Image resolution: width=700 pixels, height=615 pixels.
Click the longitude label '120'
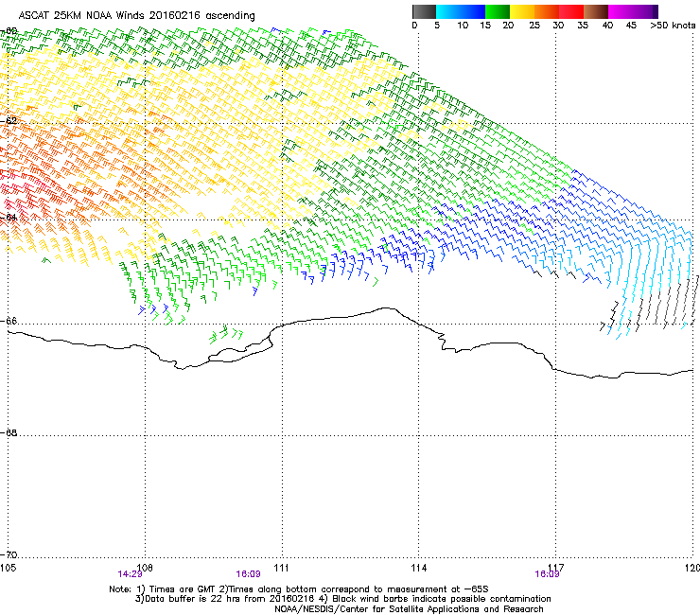click(x=692, y=568)
